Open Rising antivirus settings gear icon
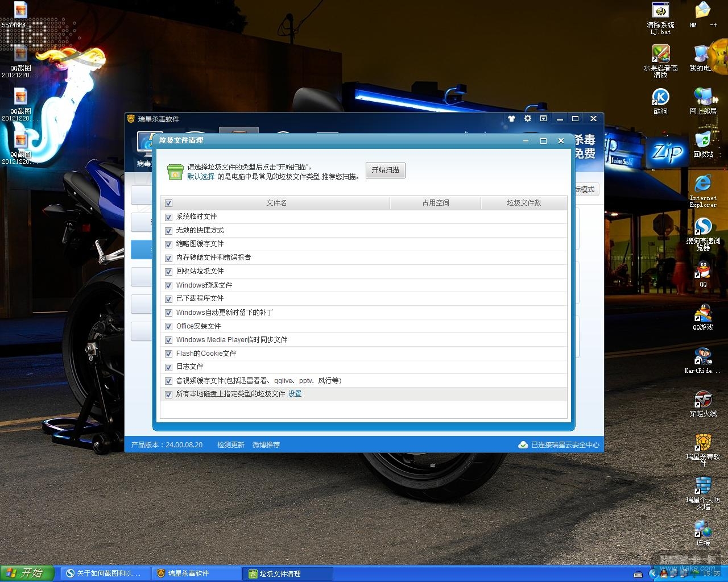Image resolution: width=728 pixels, height=582 pixels. [x=527, y=119]
